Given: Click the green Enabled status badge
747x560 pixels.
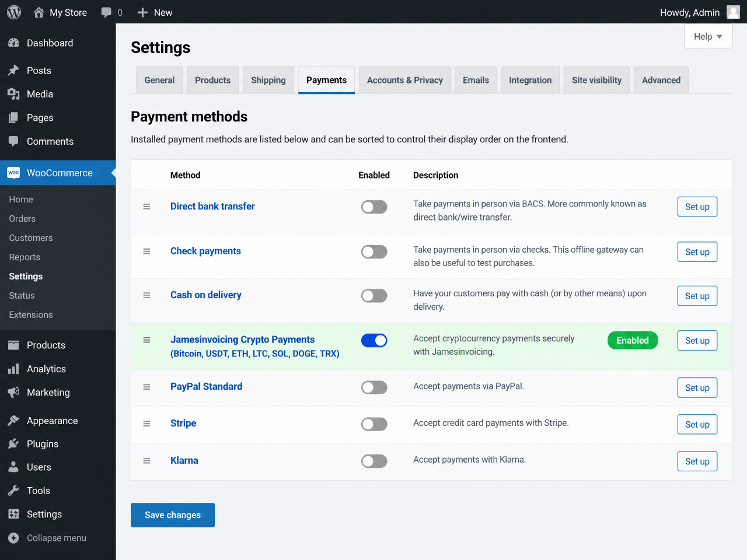Looking at the screenshot, I should 633,341.
